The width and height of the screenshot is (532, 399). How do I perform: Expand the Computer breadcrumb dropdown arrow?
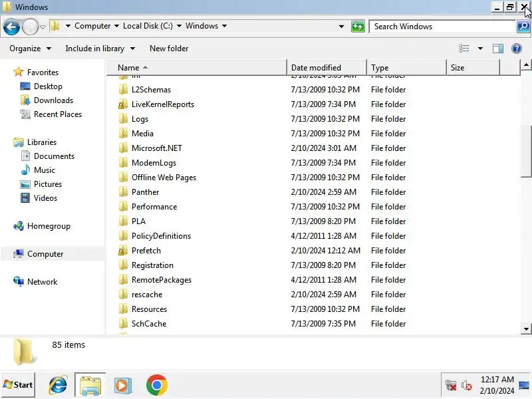tap(116, 26)
